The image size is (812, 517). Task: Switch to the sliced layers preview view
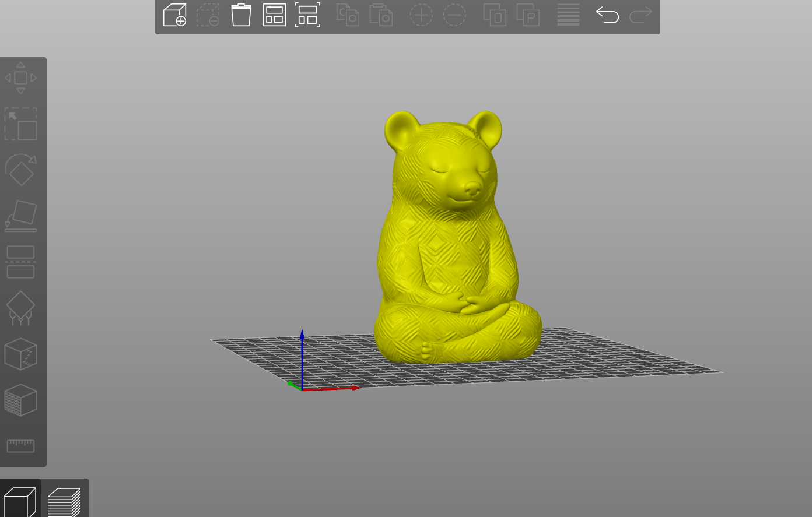pyautogui.click(x=64, y=502)
